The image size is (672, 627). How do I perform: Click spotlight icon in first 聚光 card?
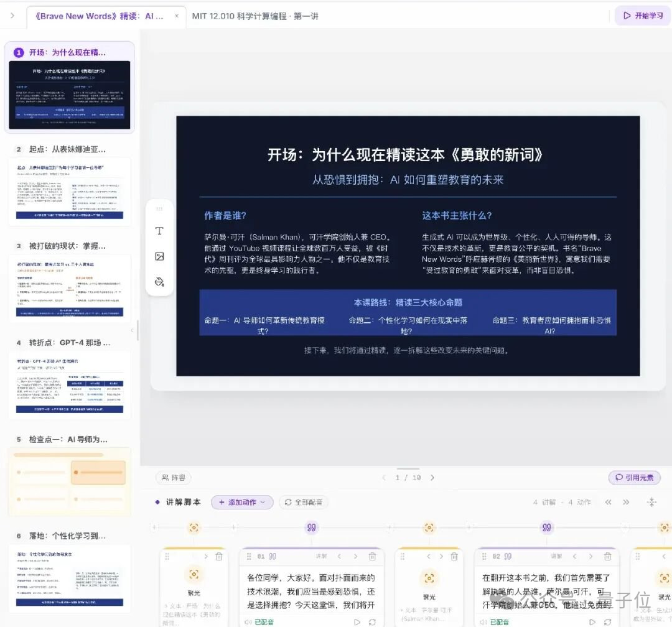click(x=194, y=574)
